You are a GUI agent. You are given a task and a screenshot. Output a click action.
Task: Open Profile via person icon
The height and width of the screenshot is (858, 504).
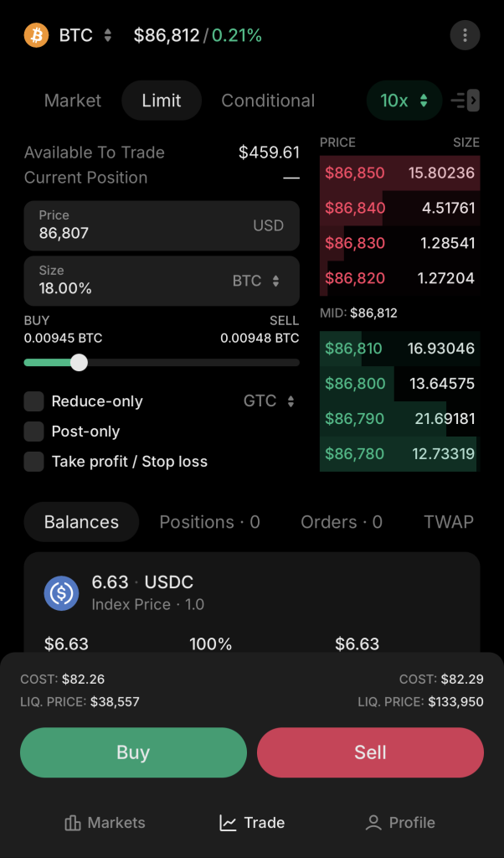pos(373,823)
